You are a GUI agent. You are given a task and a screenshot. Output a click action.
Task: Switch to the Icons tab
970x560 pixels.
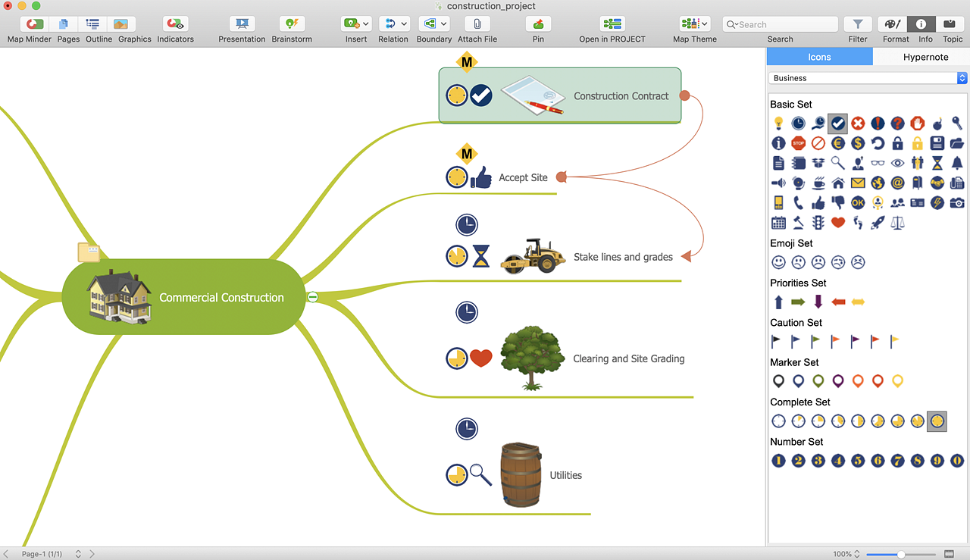pos(819,57)
